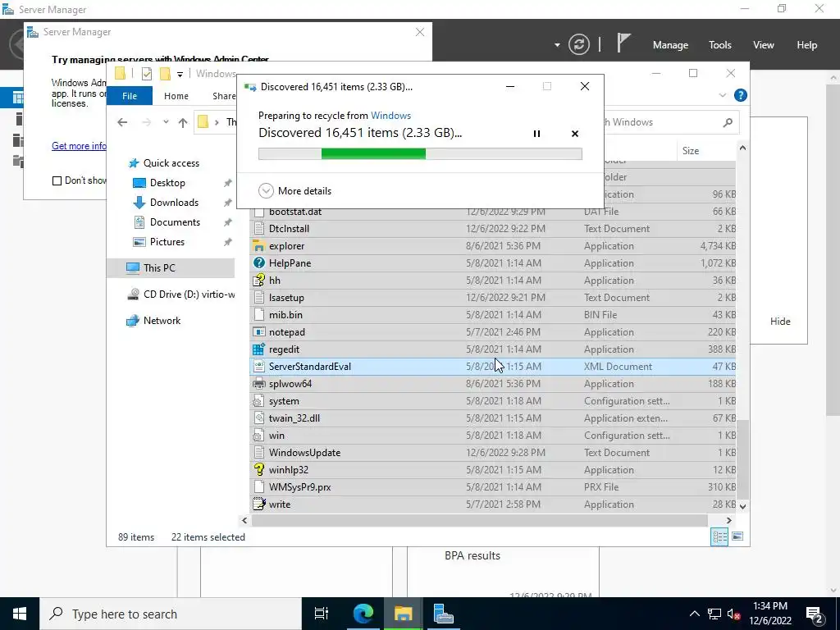This screenshot has width=840, height=630.
Task: Click Hide in Server Manager panel
Action: 780,322
